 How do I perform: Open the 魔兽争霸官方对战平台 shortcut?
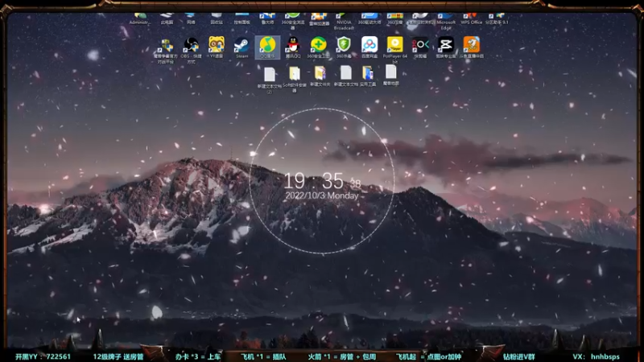(x=166, y=51)
